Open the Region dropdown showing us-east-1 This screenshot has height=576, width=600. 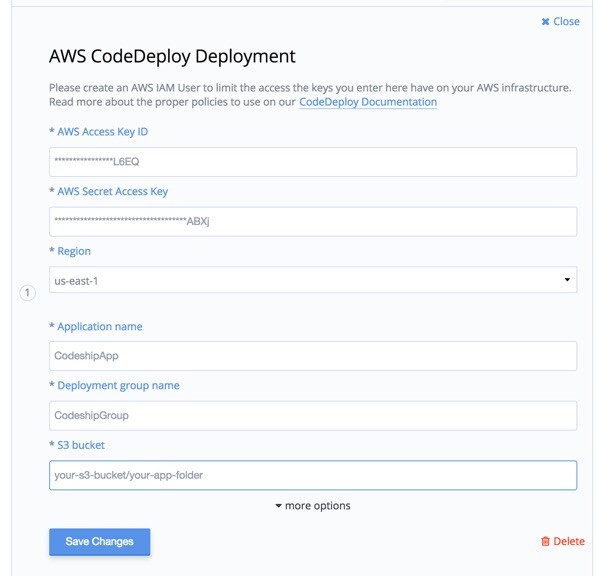pyautogui.click(x=313, y=280)
